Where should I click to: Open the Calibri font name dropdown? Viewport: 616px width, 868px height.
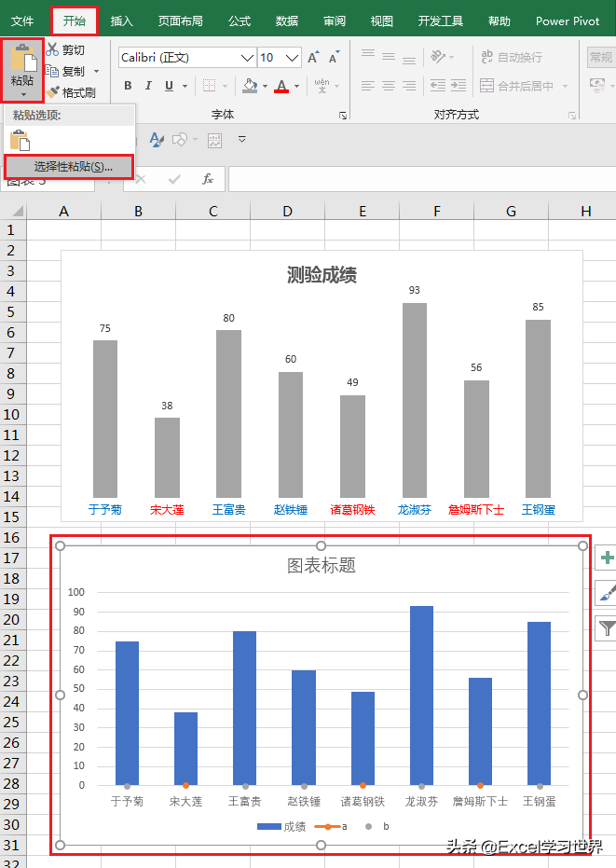[x=247, y=58]
